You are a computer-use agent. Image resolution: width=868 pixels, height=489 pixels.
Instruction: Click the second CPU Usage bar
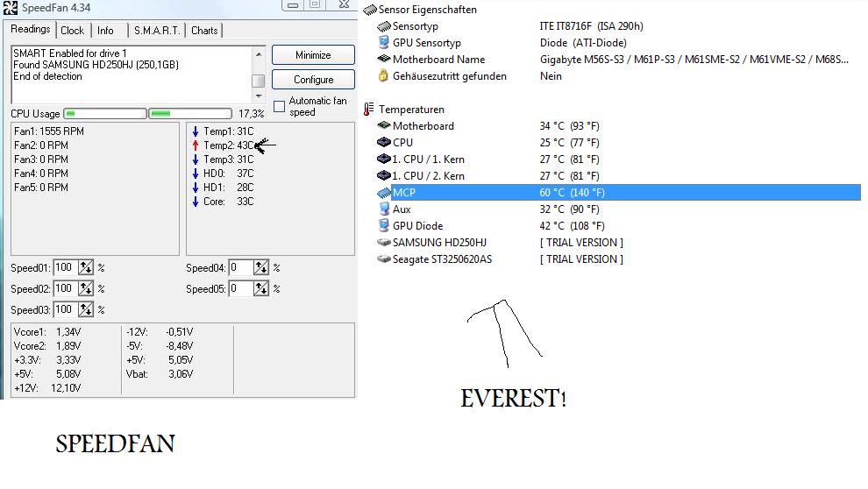point(190,113)
